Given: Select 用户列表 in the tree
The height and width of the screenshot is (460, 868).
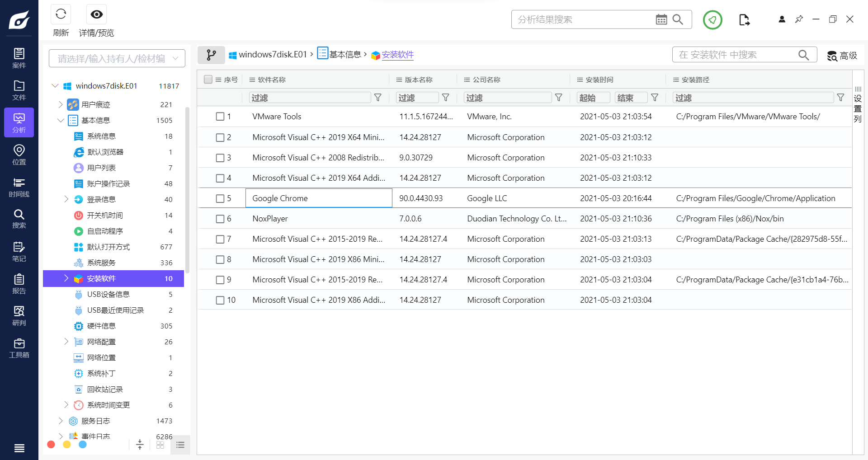Looking at the screenshot, I should (101, 168).
